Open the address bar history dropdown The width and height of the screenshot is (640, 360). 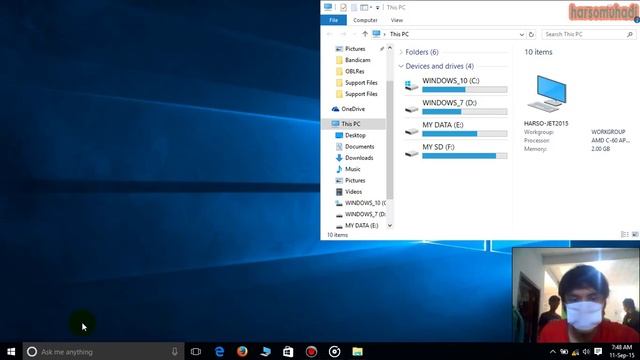[x=521, y=35]
